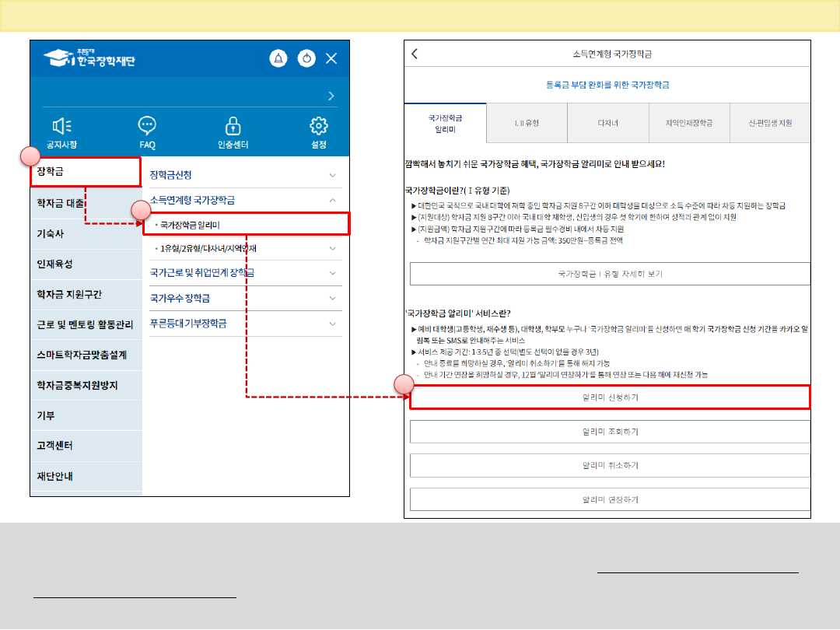Select 장학금 in the left menu
Viewport: 840px width, 630px height.
86,172
